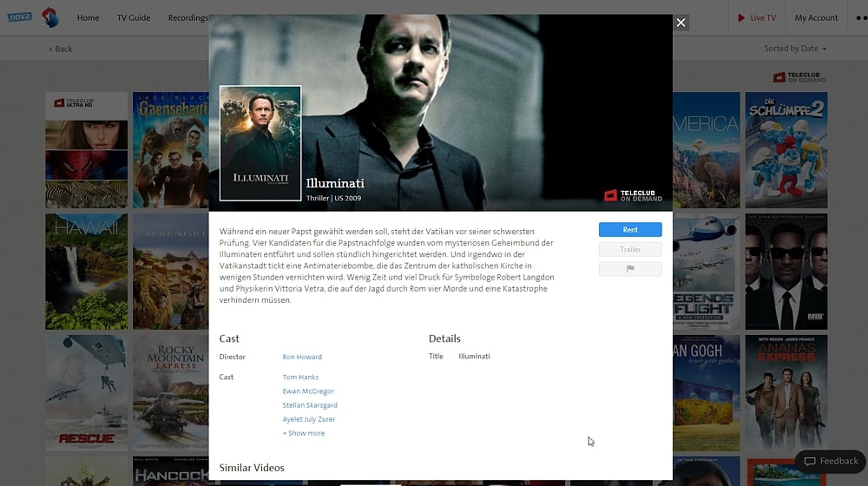Open the Hawaii movie poster
This screenshot has height=486, width=868.
86,272
